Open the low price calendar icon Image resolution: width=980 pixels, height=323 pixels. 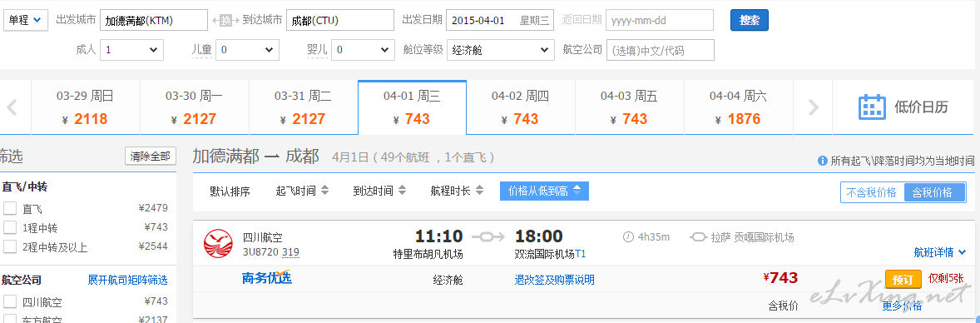[x=872, y=107]
